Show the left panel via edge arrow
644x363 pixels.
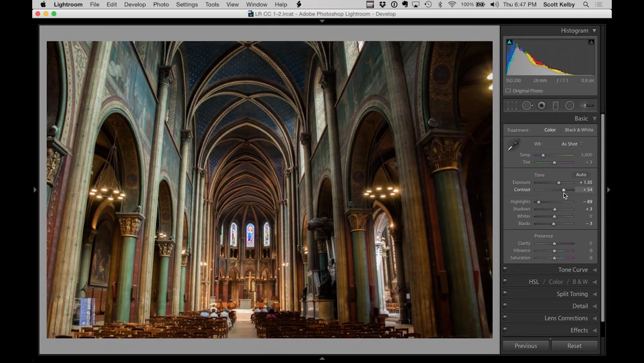pos(35,190)
